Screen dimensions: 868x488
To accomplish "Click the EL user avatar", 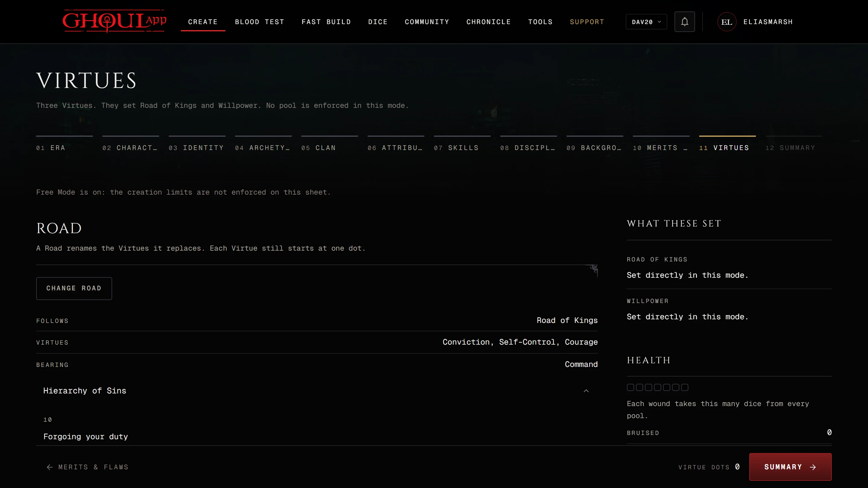I will pyautogui.click(x=726, y=22).
